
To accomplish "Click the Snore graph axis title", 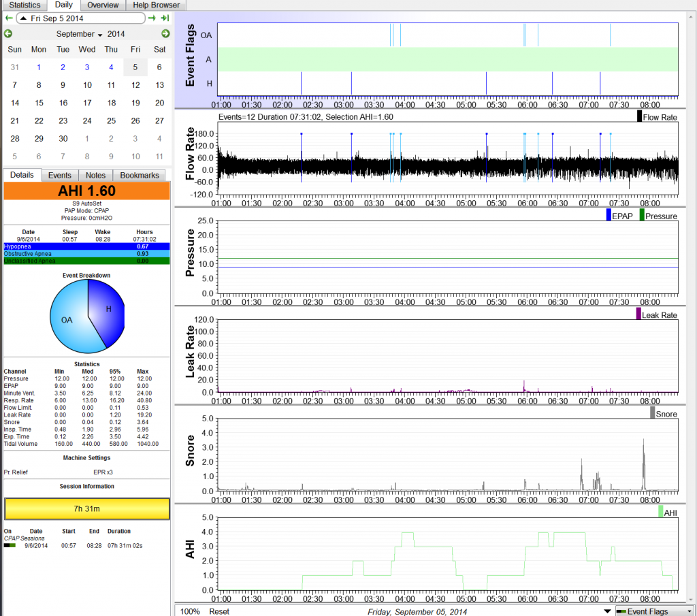I will pos(190,451).
